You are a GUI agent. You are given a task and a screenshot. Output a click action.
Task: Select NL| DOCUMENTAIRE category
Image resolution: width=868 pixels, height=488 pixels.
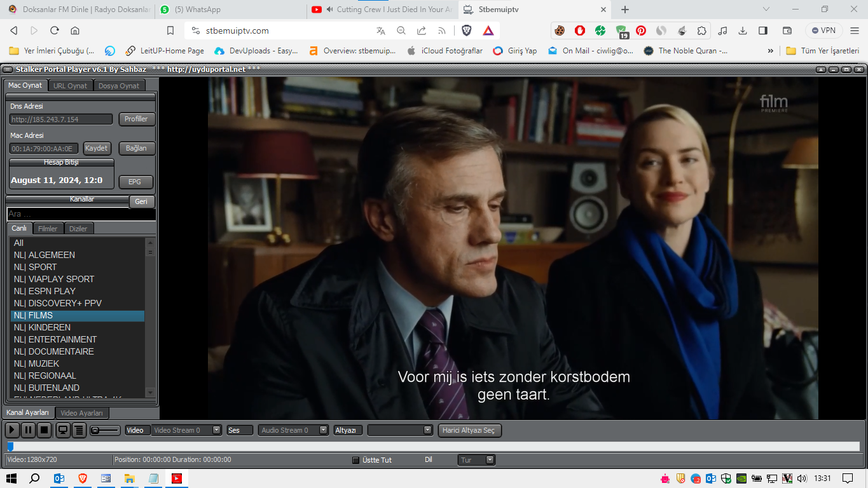point(78,351)
